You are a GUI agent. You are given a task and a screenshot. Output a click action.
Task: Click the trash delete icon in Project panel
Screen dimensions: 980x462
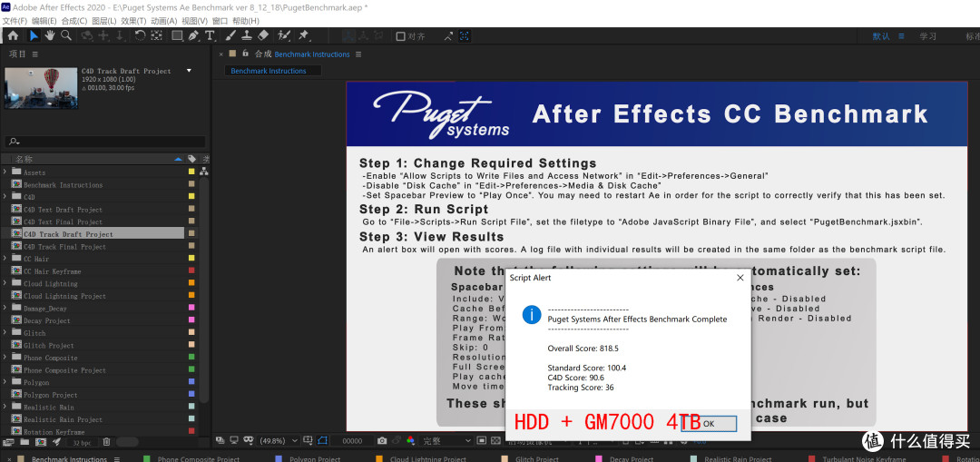tap(107, 442)
